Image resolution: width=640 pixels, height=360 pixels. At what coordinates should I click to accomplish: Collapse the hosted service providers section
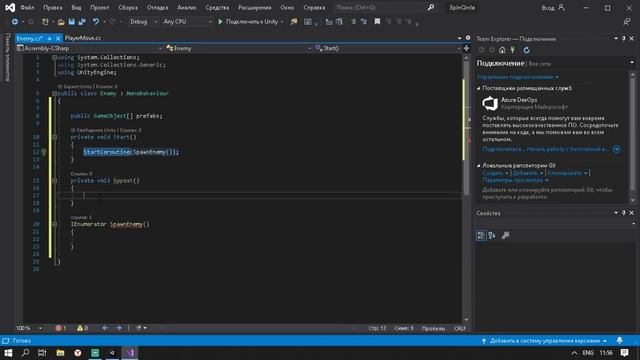coord(479,88)
